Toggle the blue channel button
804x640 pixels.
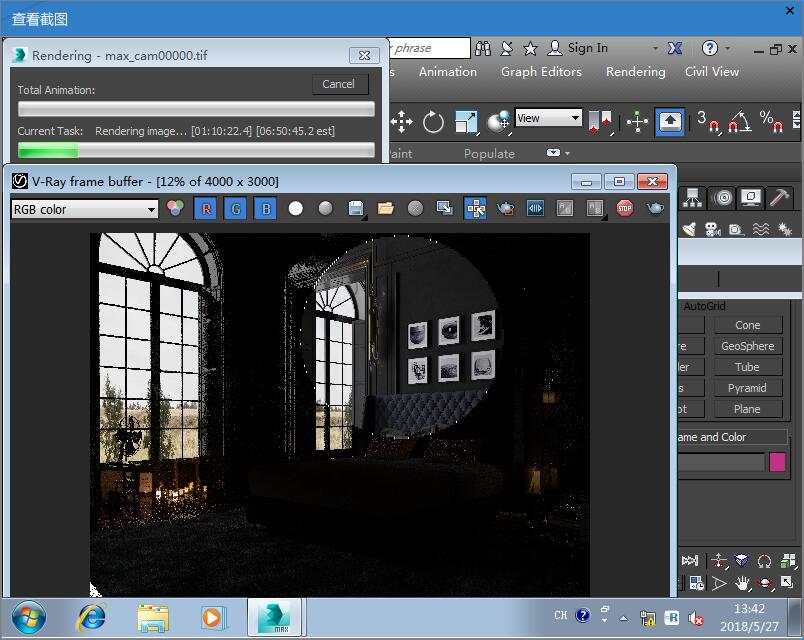(x=265, y=209)
